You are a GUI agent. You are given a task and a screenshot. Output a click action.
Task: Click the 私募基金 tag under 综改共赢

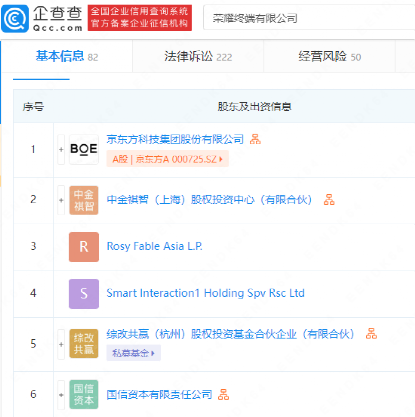pos(133,353)
